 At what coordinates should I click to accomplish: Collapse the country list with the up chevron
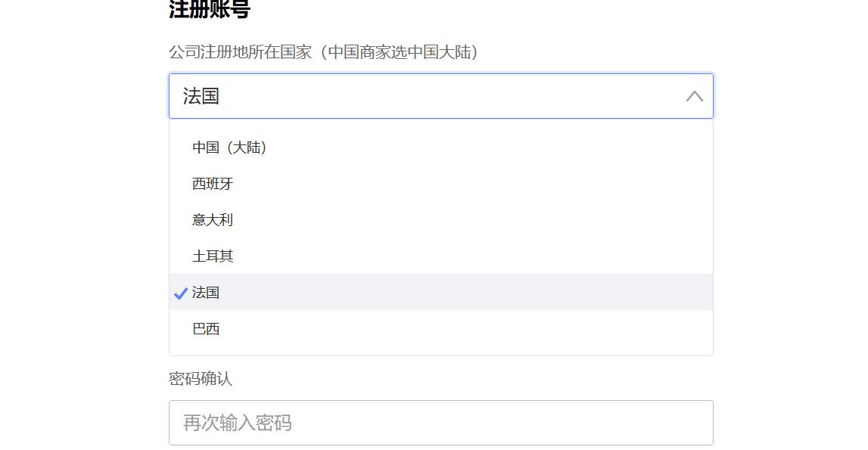(x=694, y=96)
